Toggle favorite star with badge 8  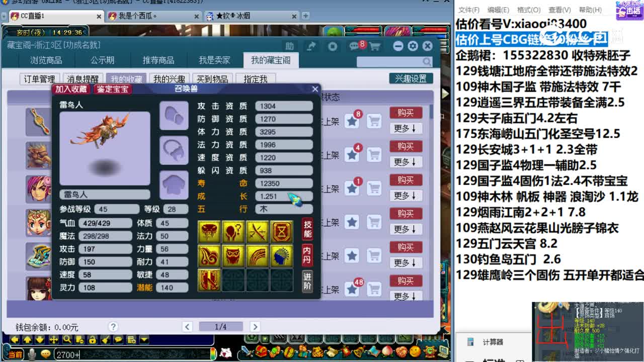[352, 121]
